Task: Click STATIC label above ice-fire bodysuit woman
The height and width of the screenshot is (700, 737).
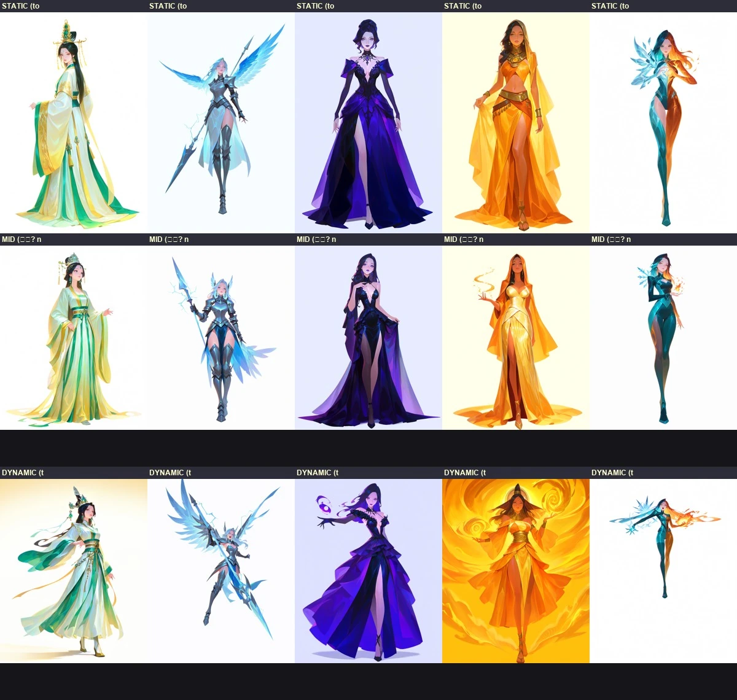Action: click(610, 6)
